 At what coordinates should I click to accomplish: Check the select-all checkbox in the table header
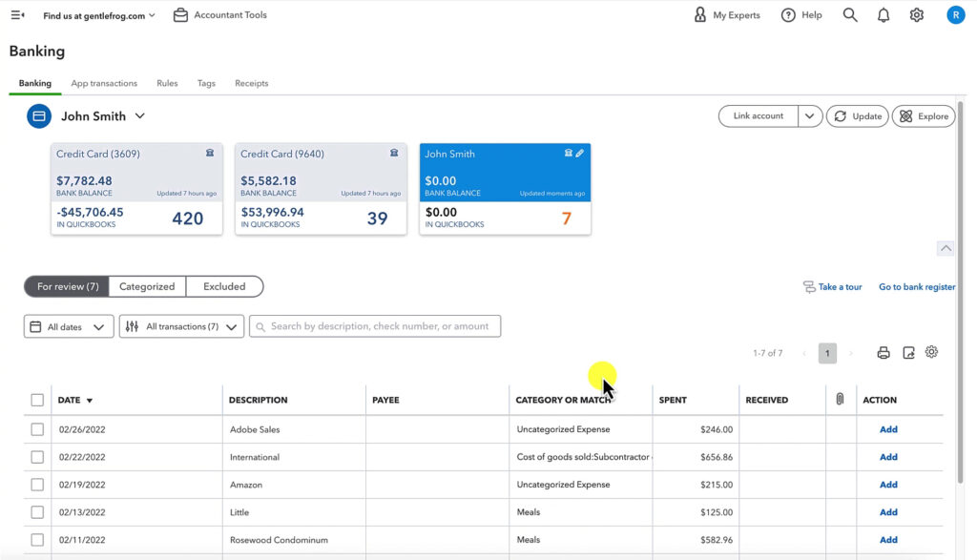(37, 399)
